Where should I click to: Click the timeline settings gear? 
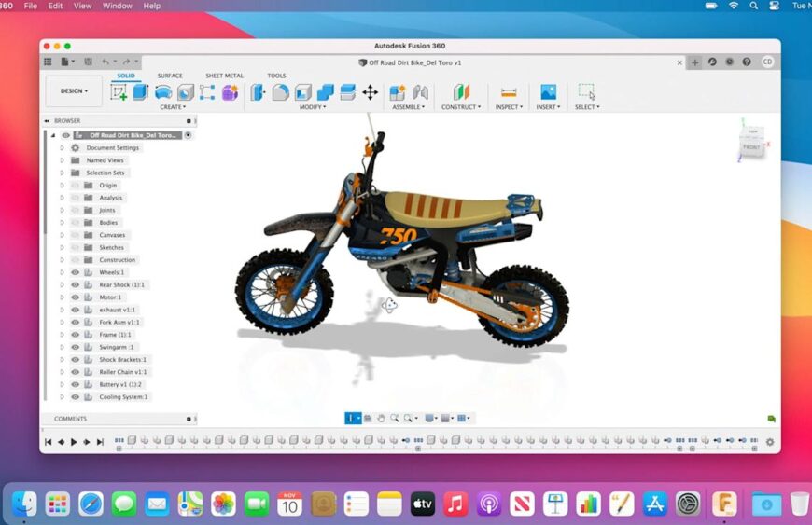point(770,442)
